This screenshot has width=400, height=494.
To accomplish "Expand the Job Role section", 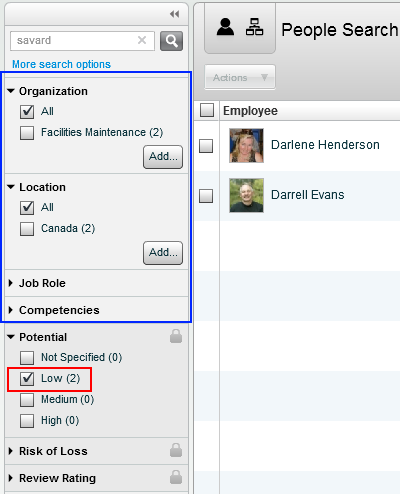I will click(11, 283).
